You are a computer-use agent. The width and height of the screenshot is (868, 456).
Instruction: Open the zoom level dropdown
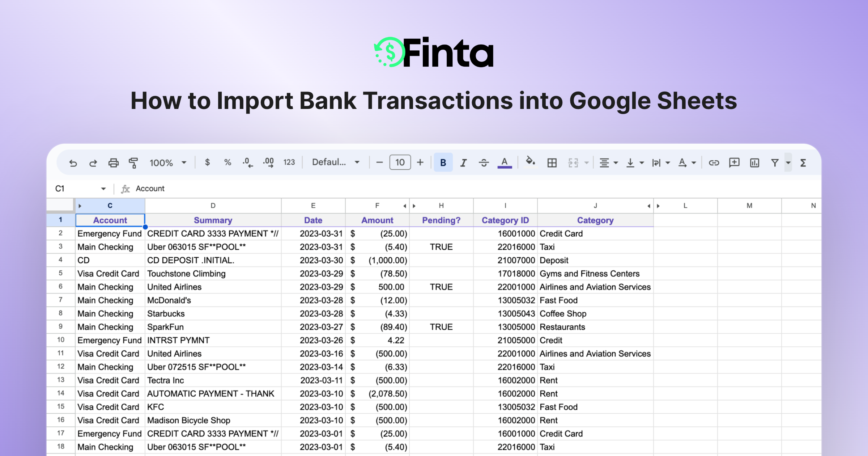pyautogui.click(x=169, y=162)
